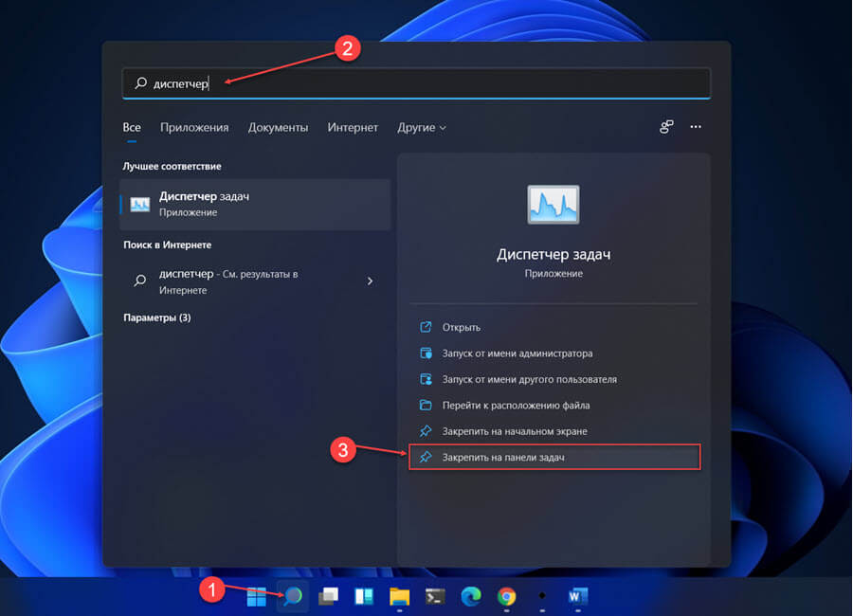This screenshot has height=616, width=853.
Task: Select the Диспетчер задач best match result
Action: tap(255, 204)
